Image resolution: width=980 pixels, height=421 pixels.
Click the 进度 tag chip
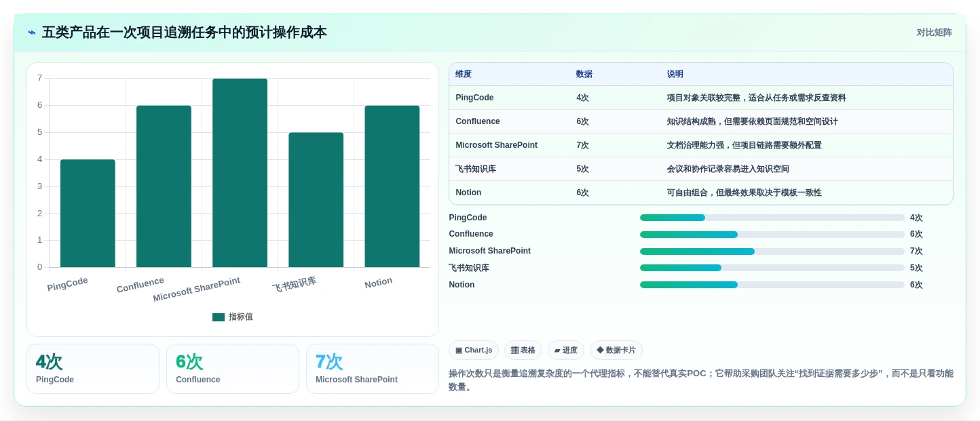pos(566,350)
